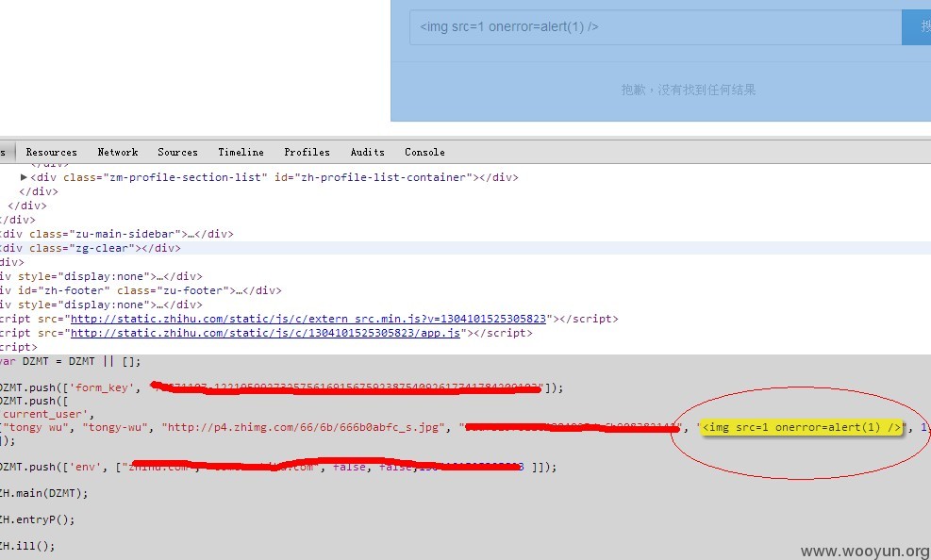
Task: Click the DZMT.push(['env' line
Action: (278, 467)
